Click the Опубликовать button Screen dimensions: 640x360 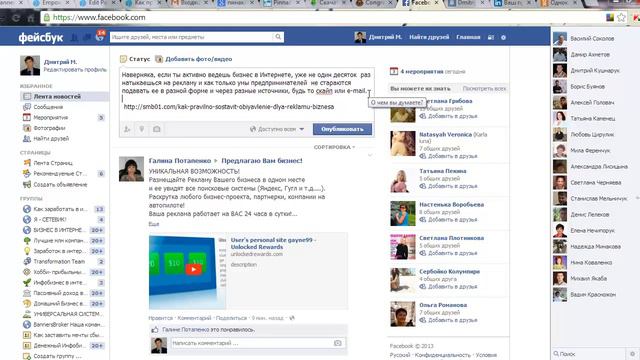(342, 129)
